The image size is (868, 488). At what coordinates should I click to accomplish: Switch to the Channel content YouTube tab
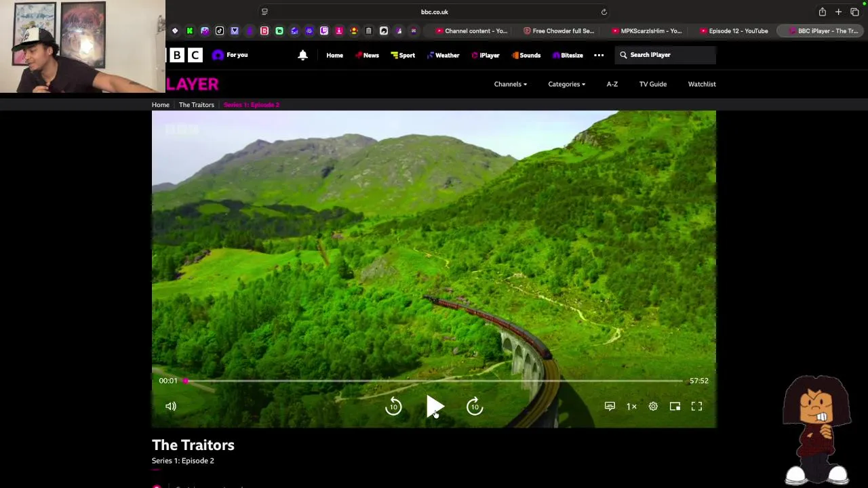coord(471,30)
